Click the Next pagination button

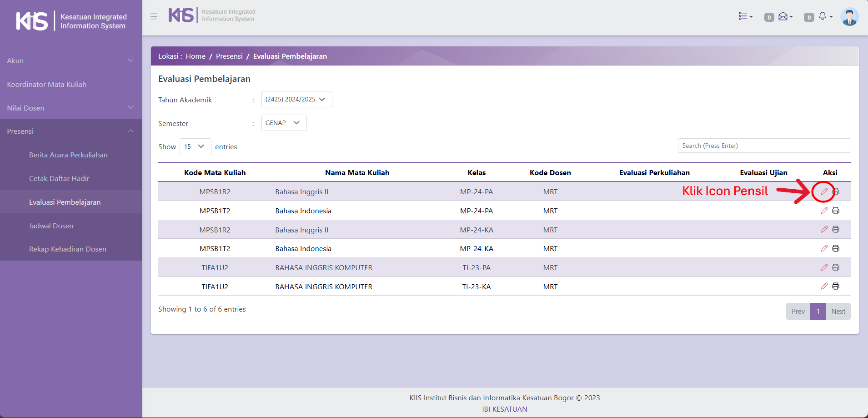tap(838, 312)
